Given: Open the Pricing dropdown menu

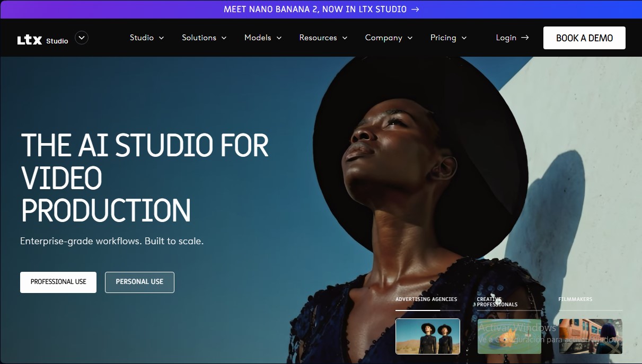Looking at the screenshot, I should click(448, 38).
